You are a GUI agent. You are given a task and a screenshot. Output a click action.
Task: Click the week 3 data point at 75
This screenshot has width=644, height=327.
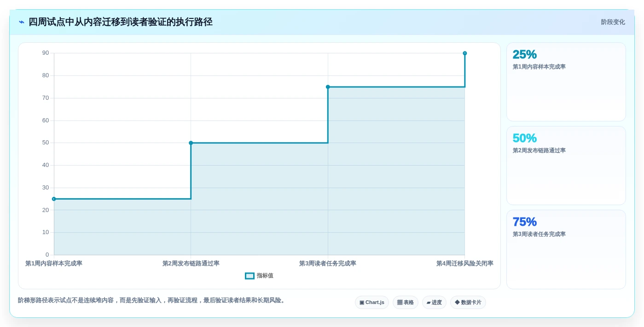click(x=328, y=87)
